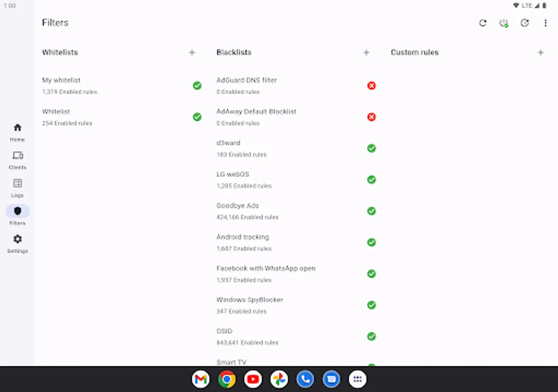Open the Whitelist entry with 254 rules

click(122, 117)
